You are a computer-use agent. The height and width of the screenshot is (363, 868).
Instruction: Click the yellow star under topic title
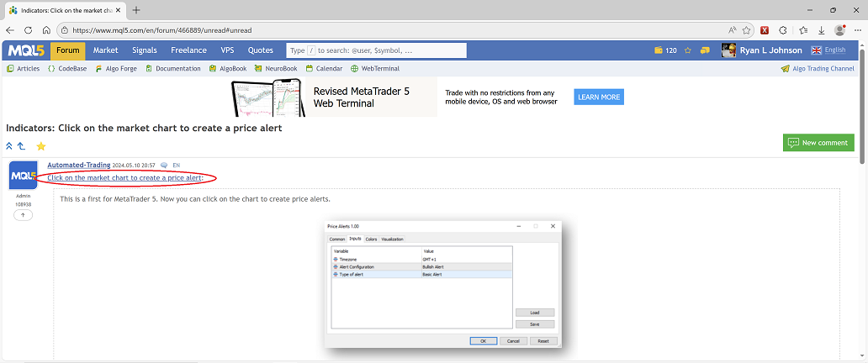click(x=41, y=147)
